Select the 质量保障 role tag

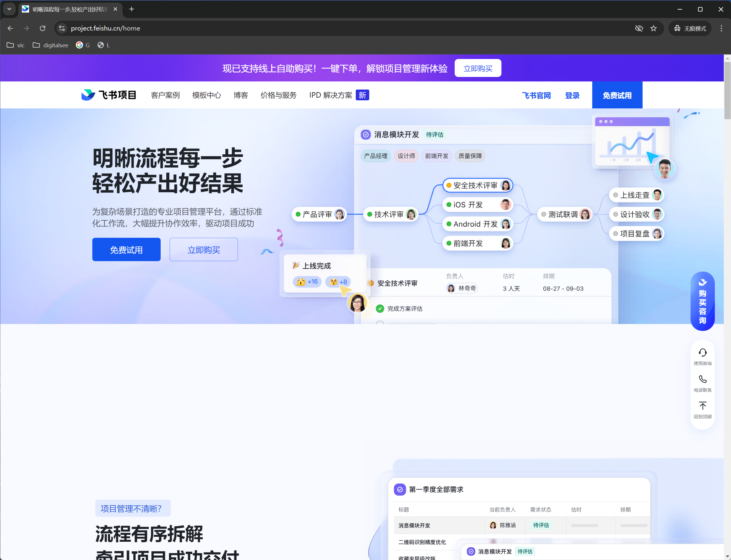point(470,156)
